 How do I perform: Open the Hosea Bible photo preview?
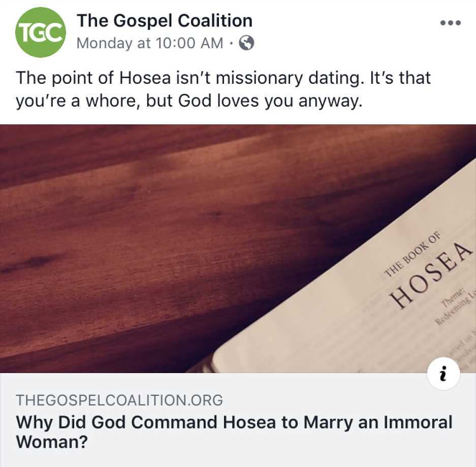238,249
